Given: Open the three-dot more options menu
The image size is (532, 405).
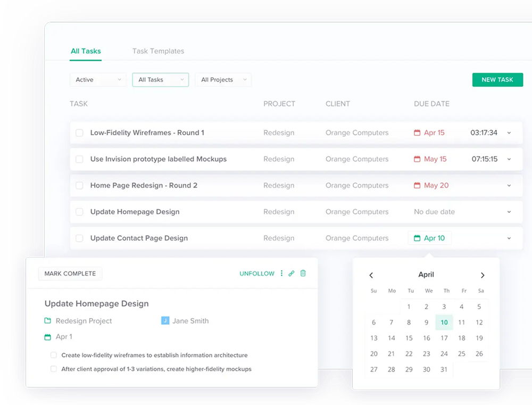Looking at the screenshot, I should pyautogui.click(x=281, y=274).
